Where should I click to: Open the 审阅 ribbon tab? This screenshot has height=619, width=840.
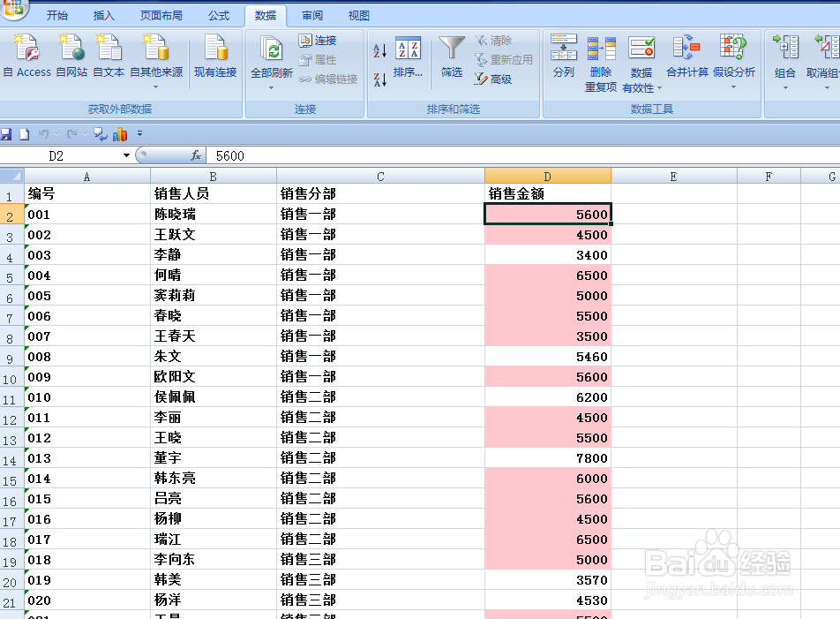coord(310,15)
